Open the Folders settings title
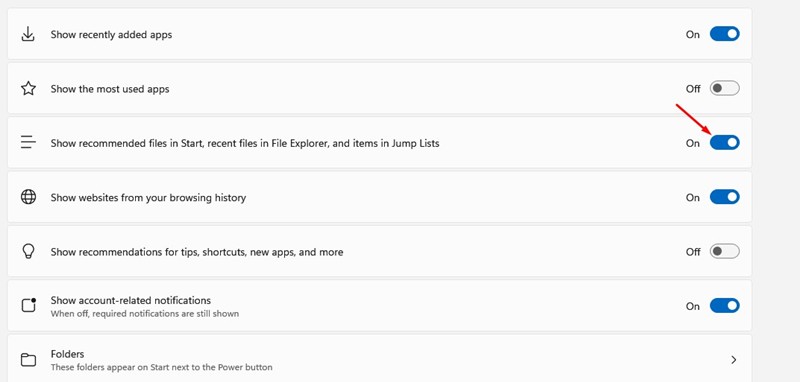 (67, 354)
